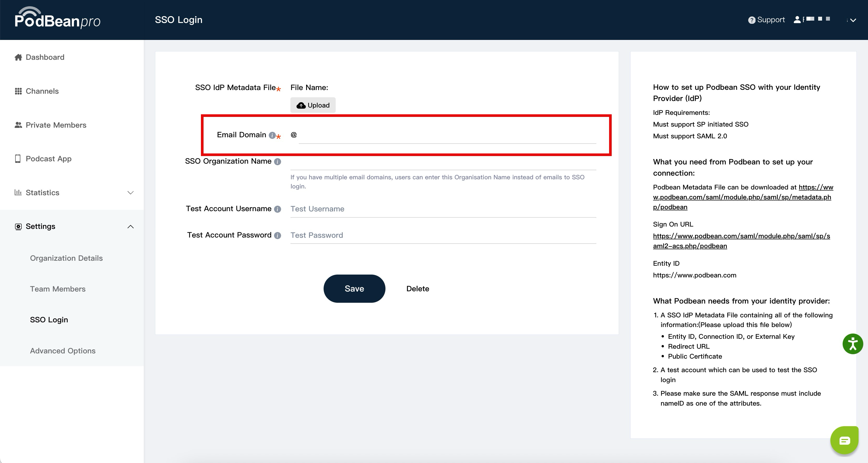
Task: Click the 'Redirect URL' bullet
Action: pos(688,346)
